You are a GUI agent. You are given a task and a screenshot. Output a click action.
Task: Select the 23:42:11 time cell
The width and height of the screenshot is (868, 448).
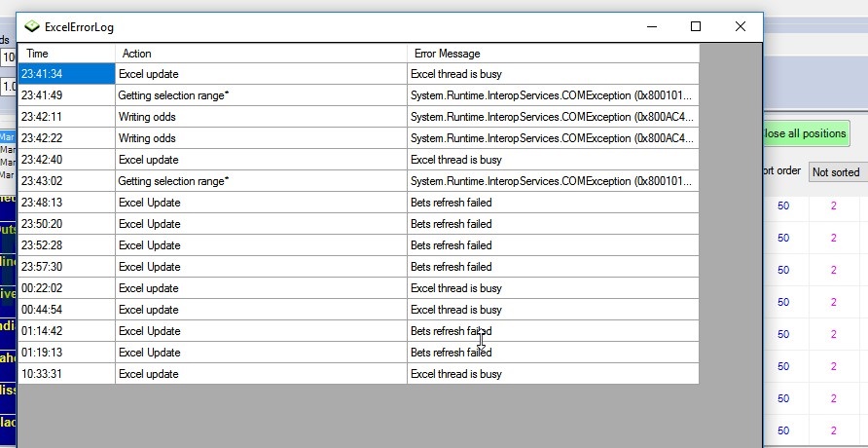coord(66,117)
